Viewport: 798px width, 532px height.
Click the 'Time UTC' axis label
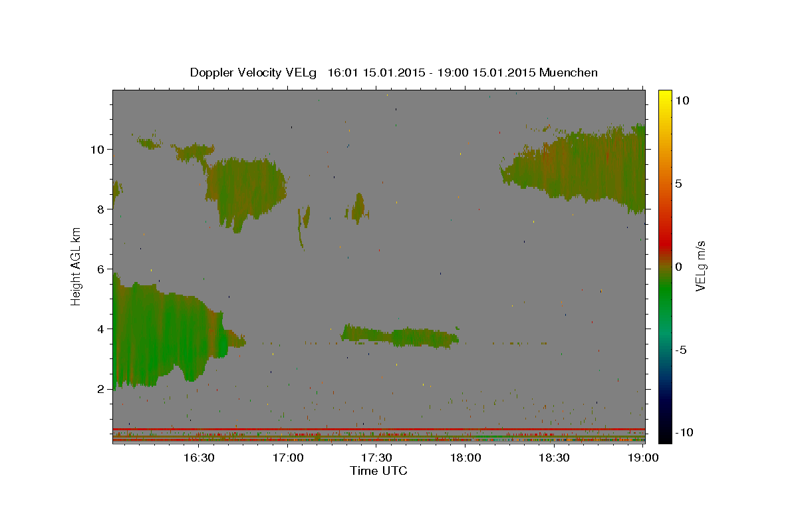pos(378,471)
